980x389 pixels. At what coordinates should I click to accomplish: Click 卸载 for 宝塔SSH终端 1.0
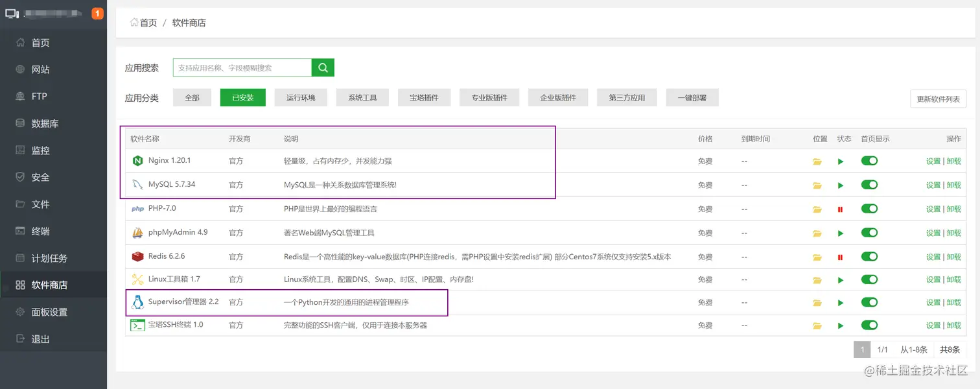coord(953,326)
